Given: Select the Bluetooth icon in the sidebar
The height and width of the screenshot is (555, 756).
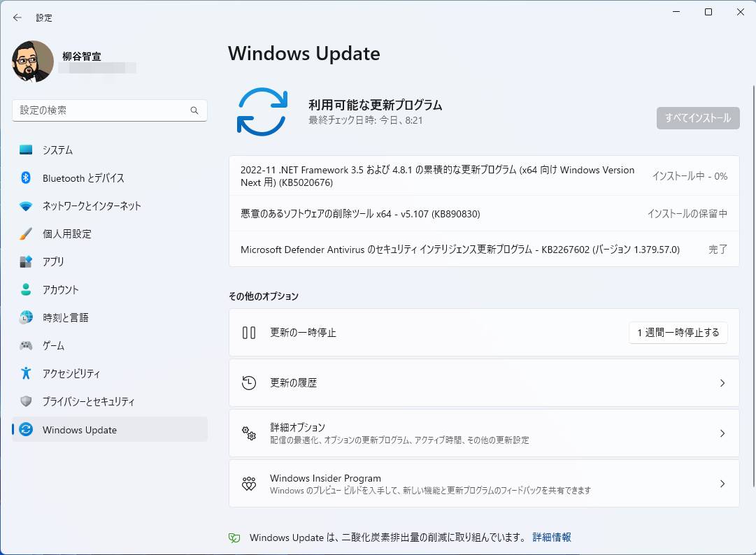Looking at the screenshot, I should 26,178.
